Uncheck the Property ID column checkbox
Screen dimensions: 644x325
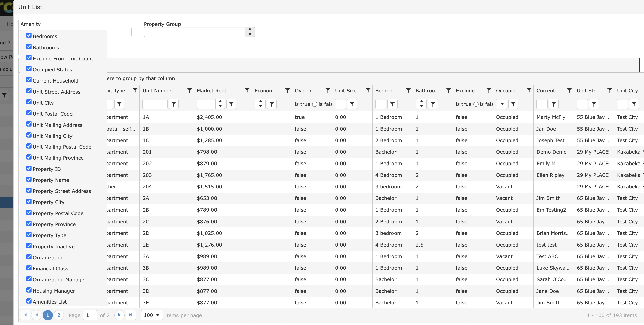click(x=29, y=168)
